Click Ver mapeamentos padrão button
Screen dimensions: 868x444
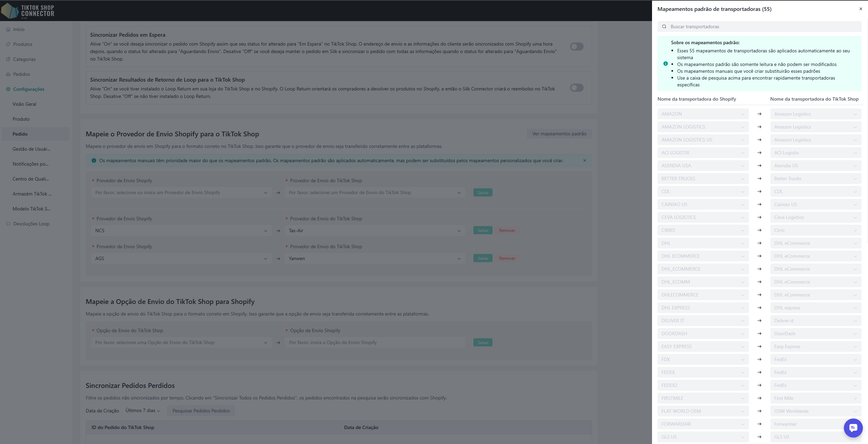(x=559, y=134)
